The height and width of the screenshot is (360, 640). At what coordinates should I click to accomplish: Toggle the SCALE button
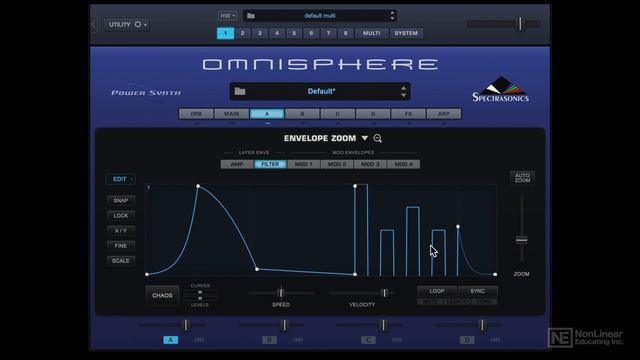[x=121, y=261]
